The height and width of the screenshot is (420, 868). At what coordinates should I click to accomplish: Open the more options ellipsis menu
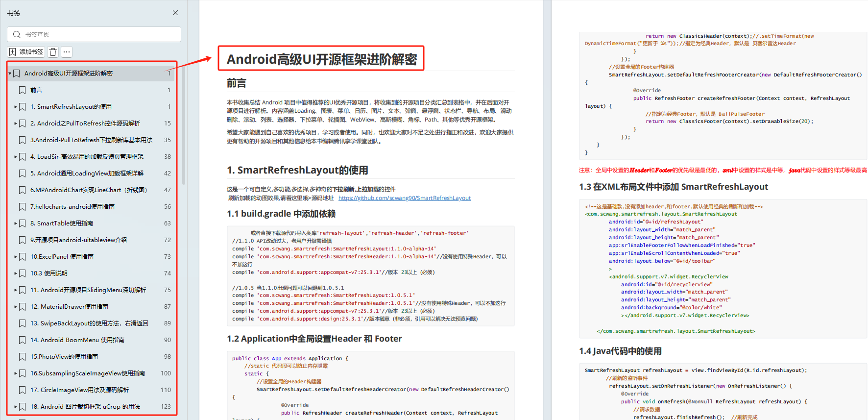pyautogui.click(x=67, y=51)
